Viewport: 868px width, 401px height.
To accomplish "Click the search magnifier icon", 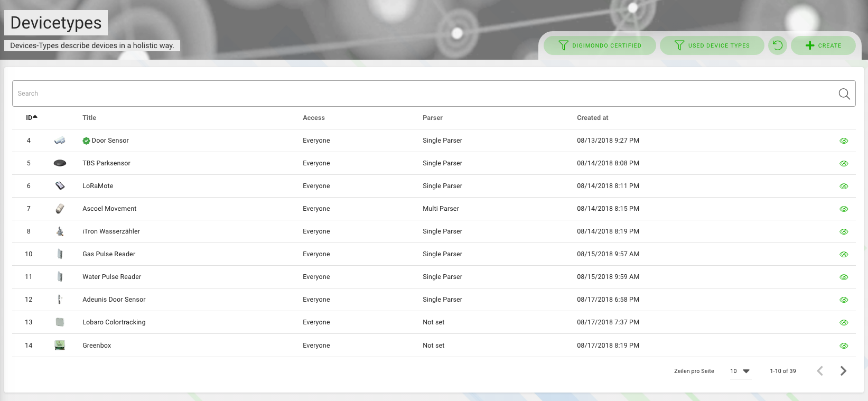I will pyautogui.click(x=844, y=94).
